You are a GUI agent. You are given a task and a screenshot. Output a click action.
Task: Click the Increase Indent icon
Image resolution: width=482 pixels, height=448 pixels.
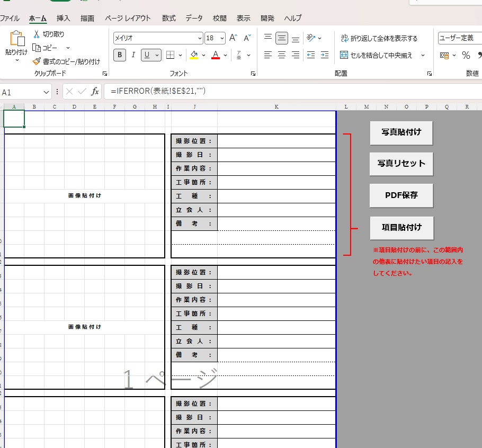[325, 55]
